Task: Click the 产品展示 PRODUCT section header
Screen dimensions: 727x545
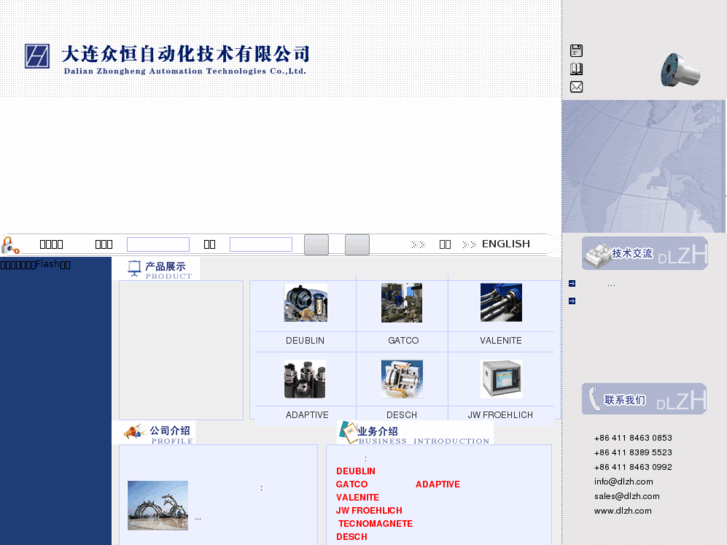Action: (x=160, y=269)
